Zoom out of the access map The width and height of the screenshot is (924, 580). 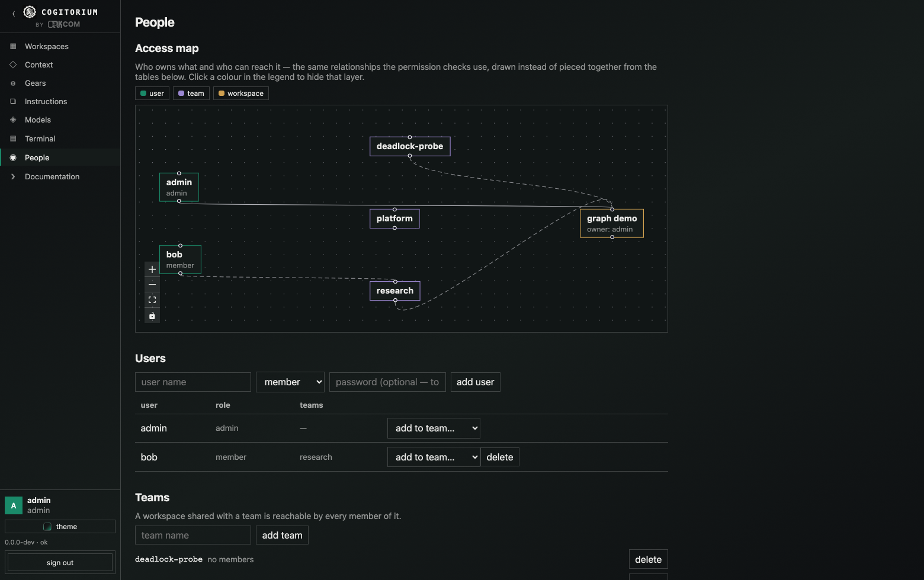click(152, 285)
